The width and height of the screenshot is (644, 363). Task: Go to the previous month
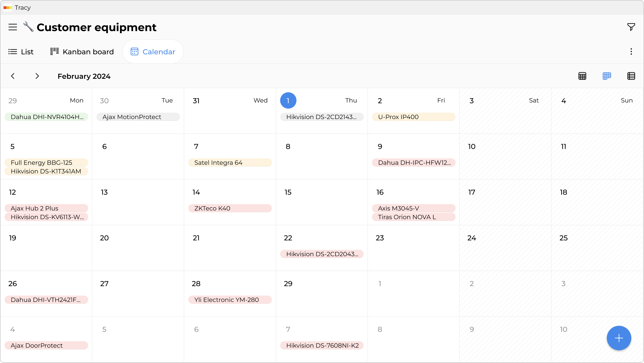(x=13, y=76)
